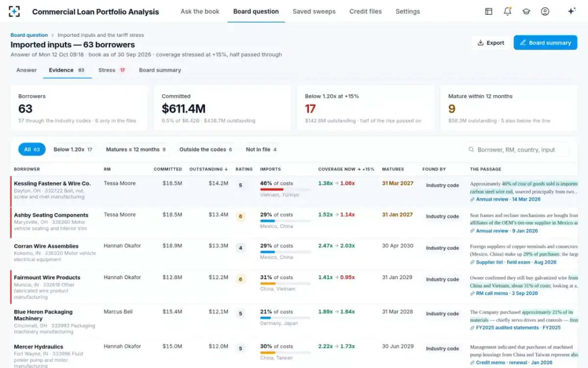Screen dimensions: 588x368
Task: Open the graduation cap learning icon
Action: [x=526, y=11]
